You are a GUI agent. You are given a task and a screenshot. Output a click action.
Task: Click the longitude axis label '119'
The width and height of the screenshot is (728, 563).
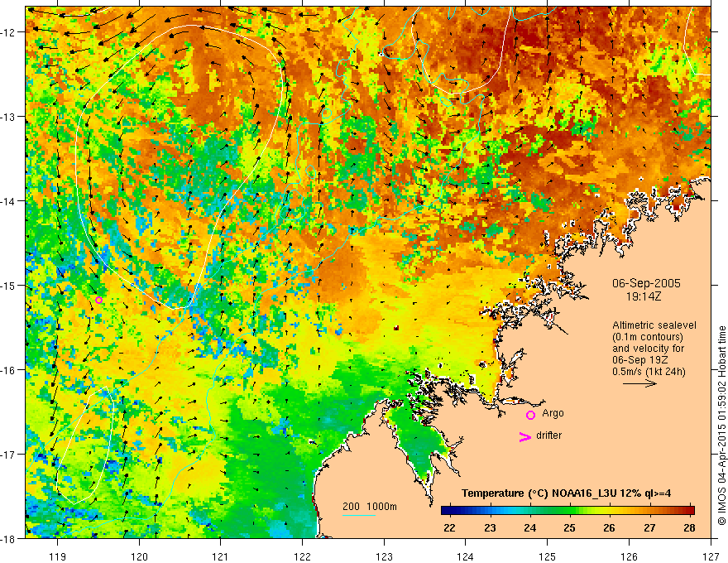click(58, 556)
